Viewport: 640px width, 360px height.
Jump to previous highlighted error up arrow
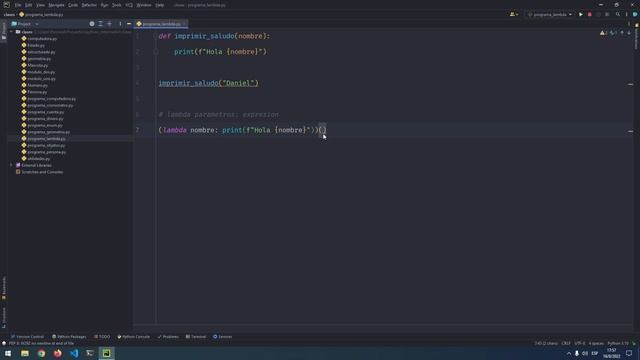coord(622,33)
